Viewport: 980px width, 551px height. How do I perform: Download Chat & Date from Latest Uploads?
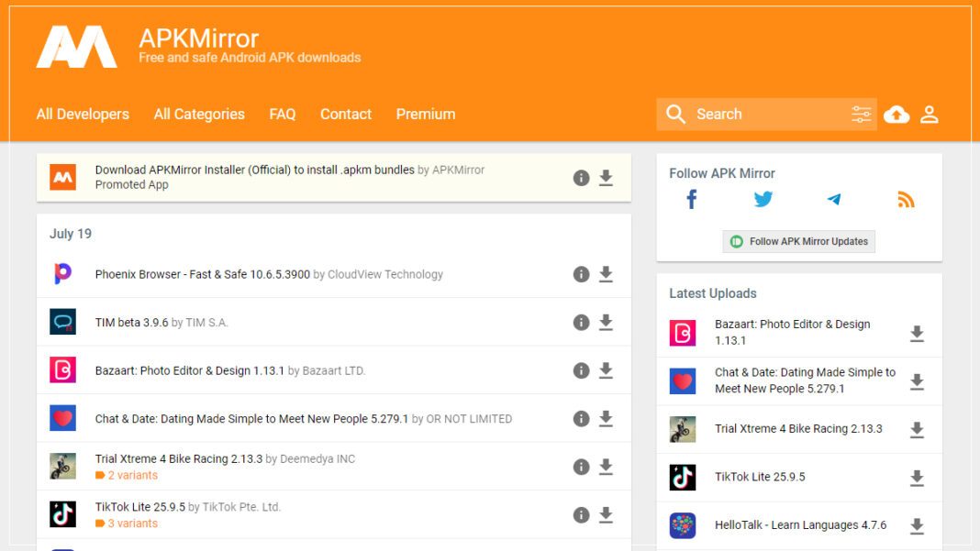click(x=917, y=381)
